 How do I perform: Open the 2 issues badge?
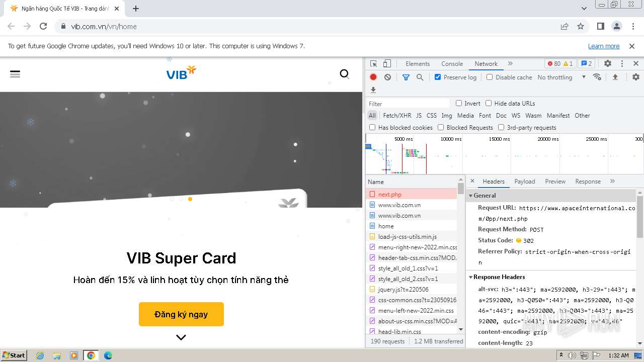coord(586,64)
